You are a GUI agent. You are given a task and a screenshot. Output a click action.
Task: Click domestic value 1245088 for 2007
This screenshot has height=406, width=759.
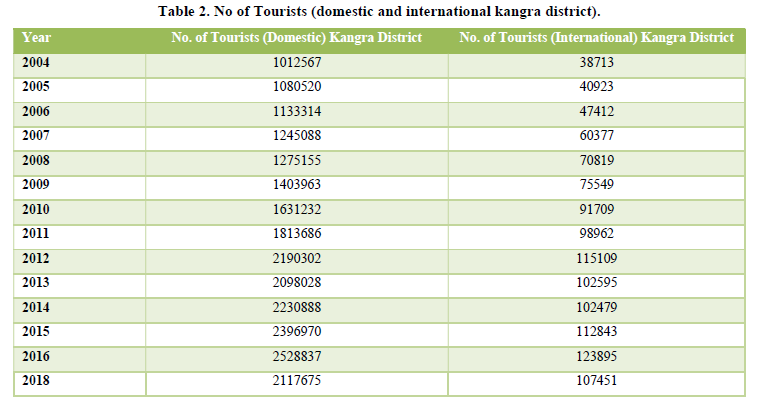tap(296, 136)
